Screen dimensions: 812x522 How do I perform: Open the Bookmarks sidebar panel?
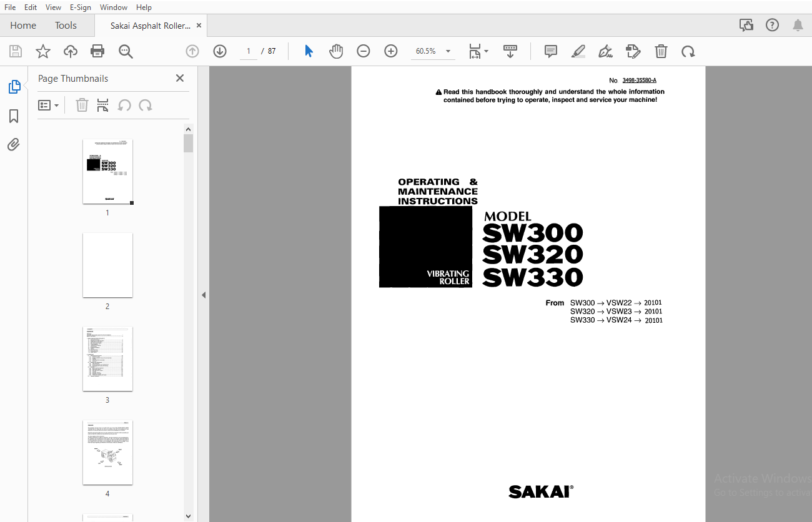pyautogui.click(x=14, y=116)
